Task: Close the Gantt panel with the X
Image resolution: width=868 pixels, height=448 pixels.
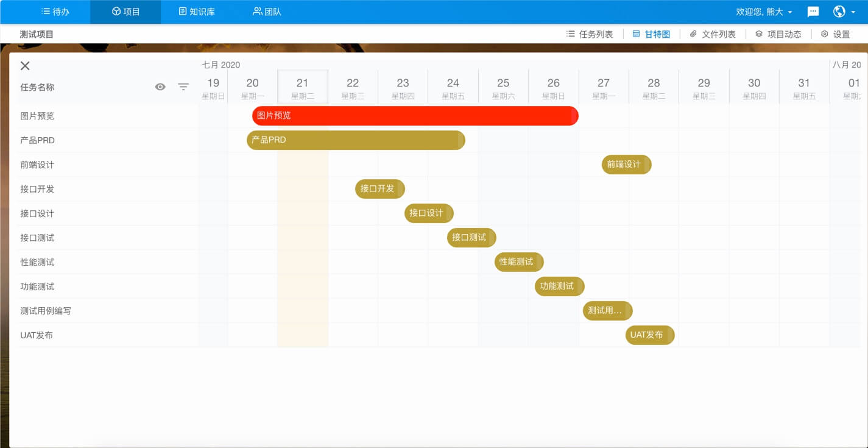Action: click(24, 65)
